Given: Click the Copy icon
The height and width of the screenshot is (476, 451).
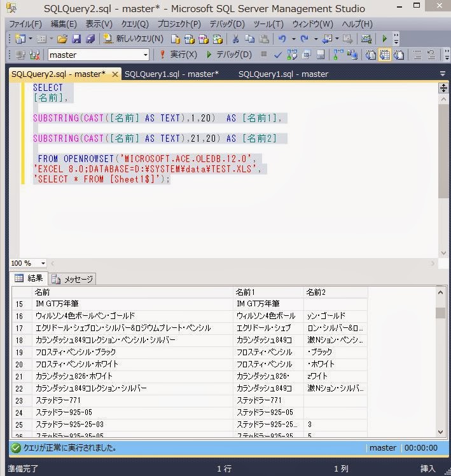Looking at the screenshot, I should 250,39.
